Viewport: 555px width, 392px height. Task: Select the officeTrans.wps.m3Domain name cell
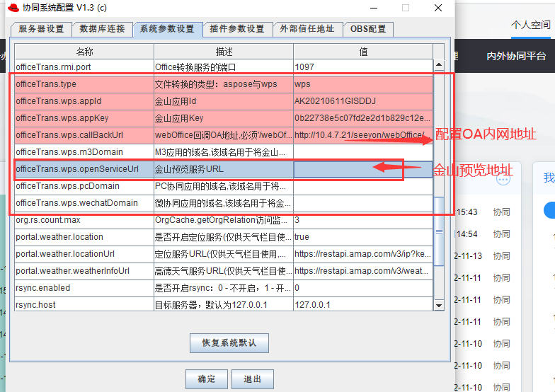pos(84,152)
